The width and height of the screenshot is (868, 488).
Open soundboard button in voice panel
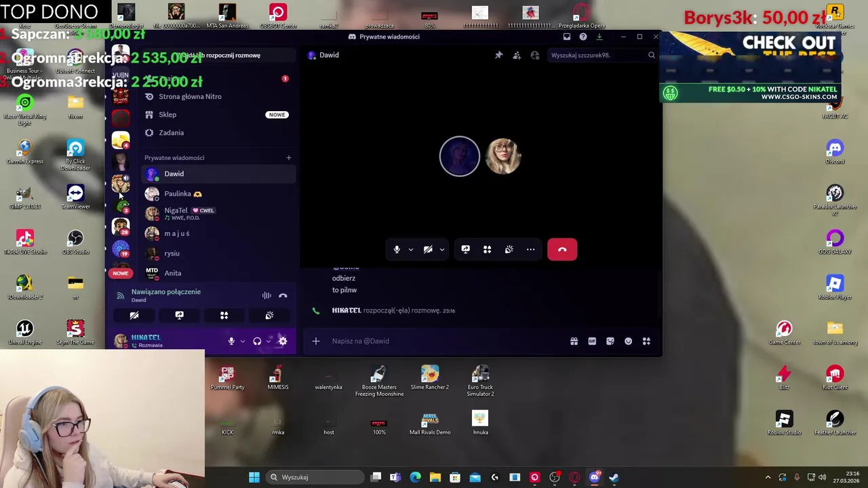[269, 315]
